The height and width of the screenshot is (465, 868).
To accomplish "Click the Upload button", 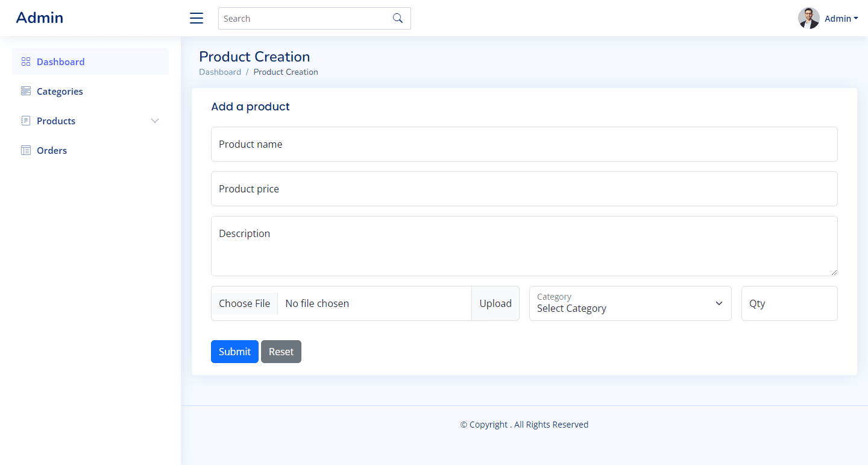I will click(495, 303).
